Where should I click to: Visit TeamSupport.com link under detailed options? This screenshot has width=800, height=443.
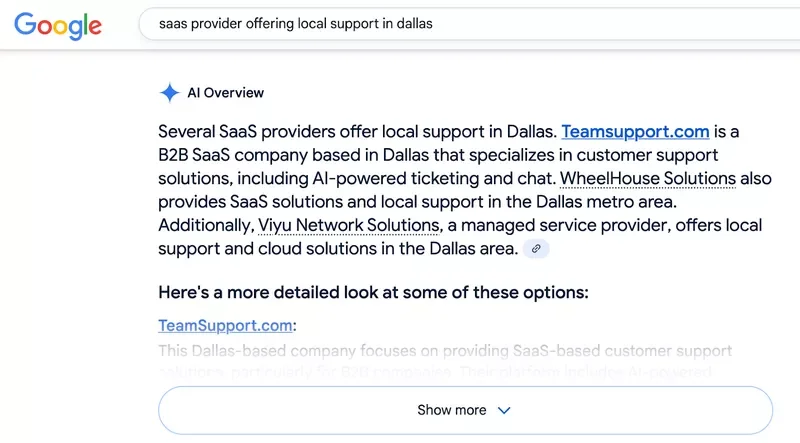(225, 326)
